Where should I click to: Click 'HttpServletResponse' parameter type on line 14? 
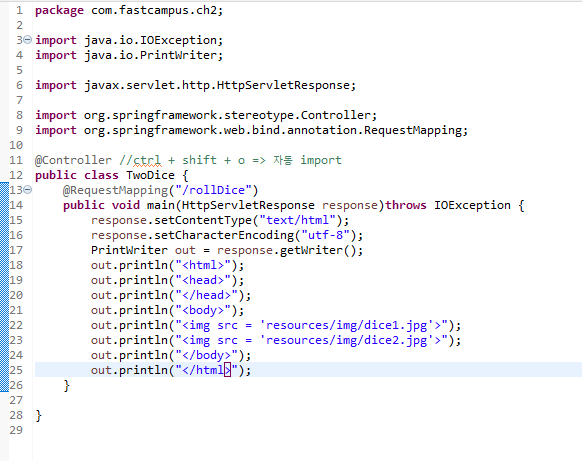[x=248, y=205]
